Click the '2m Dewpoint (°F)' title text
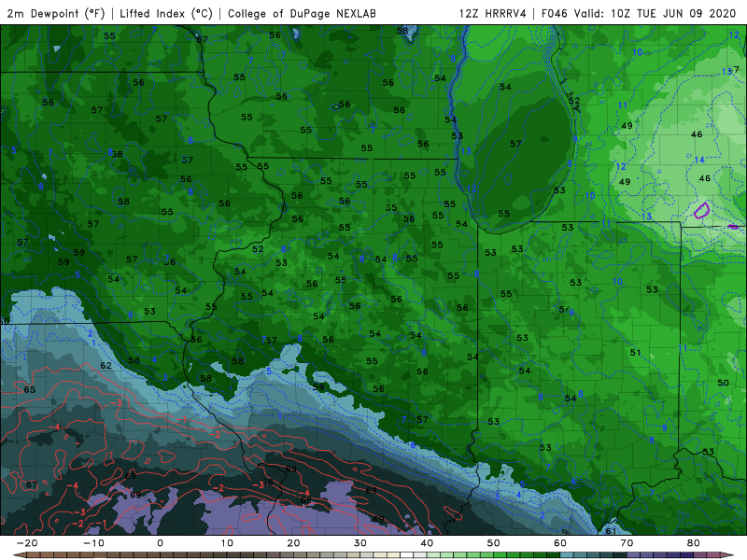 point(55,13)
